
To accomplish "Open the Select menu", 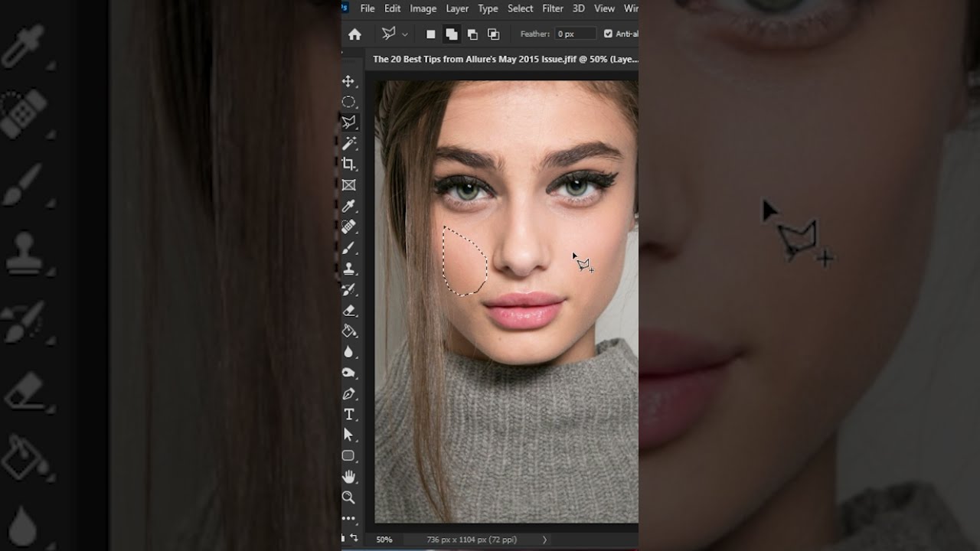I will (x=520, y=8).
